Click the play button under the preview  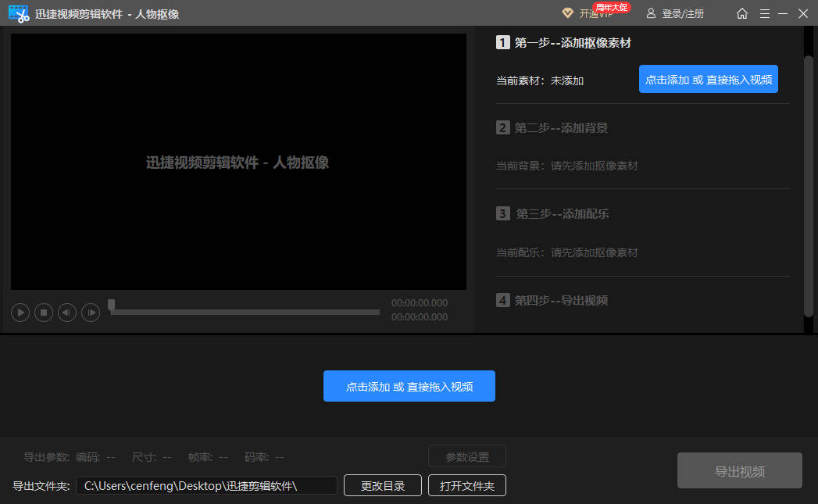(x=20, y=313)
